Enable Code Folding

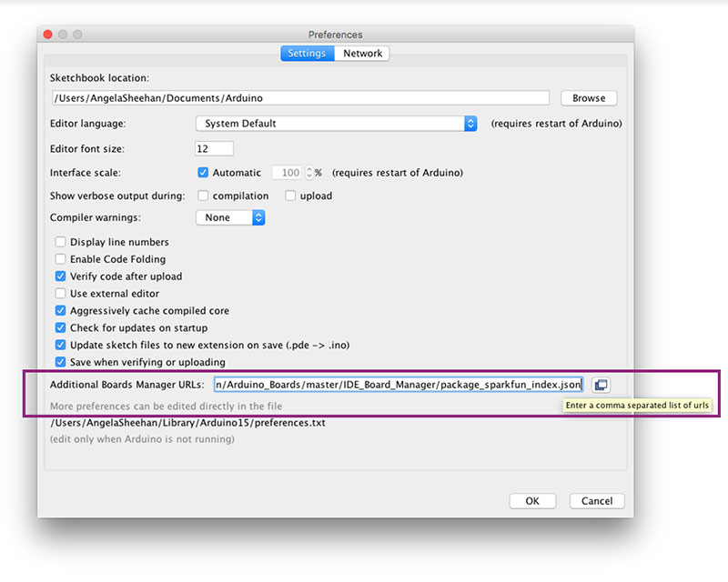coord(60,259)
